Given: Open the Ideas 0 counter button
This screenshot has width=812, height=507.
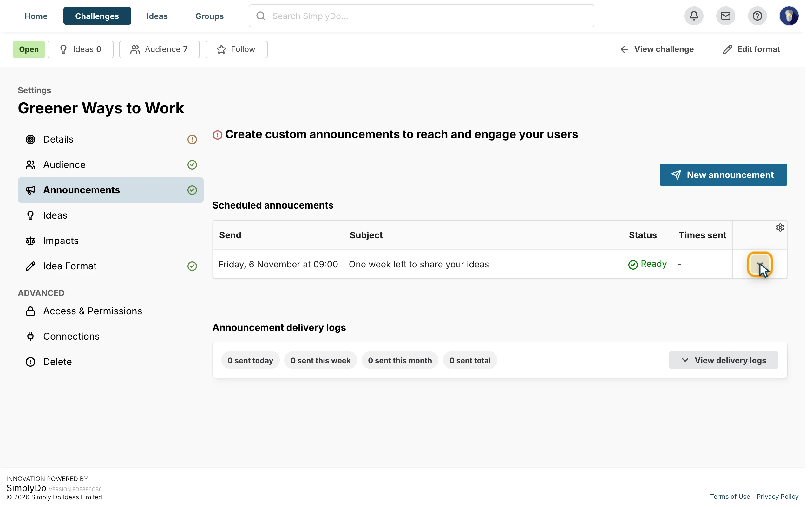Looking at the screenshot, I should click(x=81, y=49).
